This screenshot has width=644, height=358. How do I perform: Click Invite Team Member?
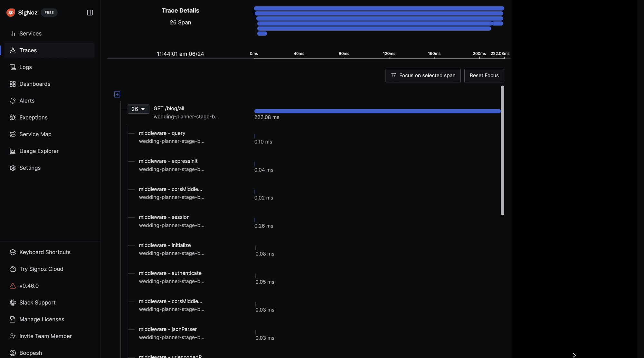tap(50, 336)
